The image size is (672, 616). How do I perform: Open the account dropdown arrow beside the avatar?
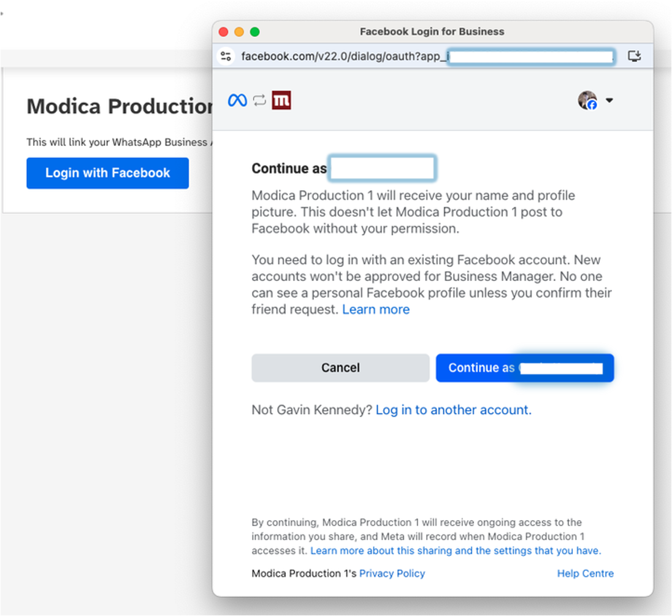point(609,100)
